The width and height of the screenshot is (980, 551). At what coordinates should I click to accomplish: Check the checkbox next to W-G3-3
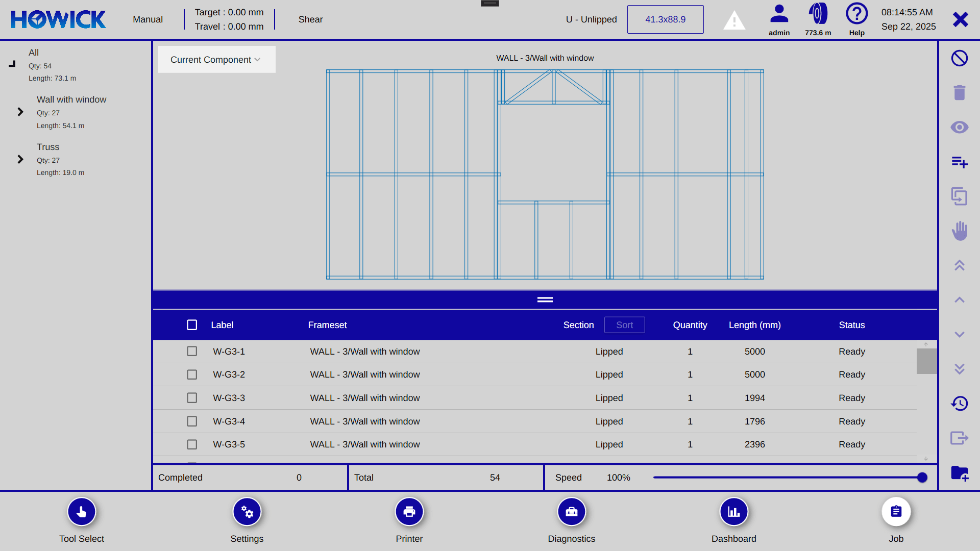[x=192, y=398]
